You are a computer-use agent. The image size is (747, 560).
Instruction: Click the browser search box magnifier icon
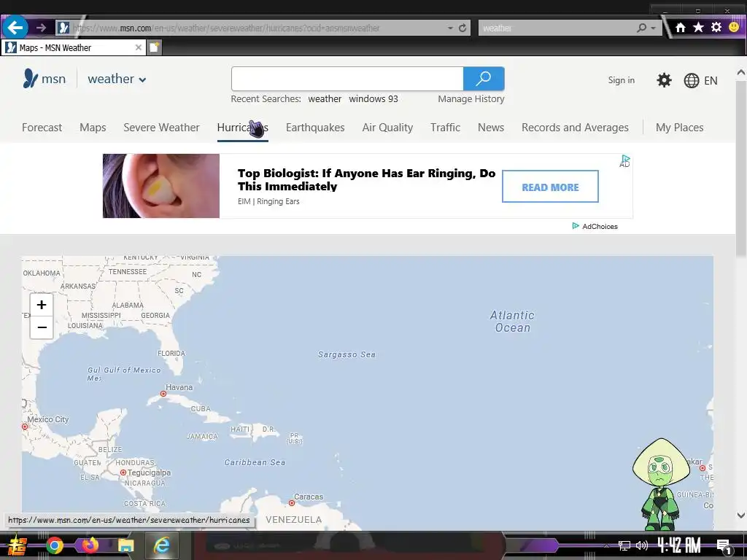click(x=642, y=28)
